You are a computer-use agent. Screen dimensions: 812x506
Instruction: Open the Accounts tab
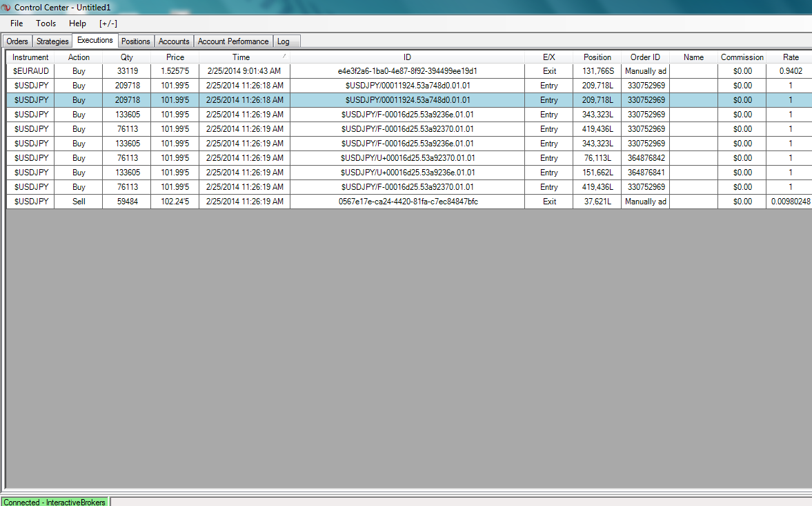pos(174,41)
